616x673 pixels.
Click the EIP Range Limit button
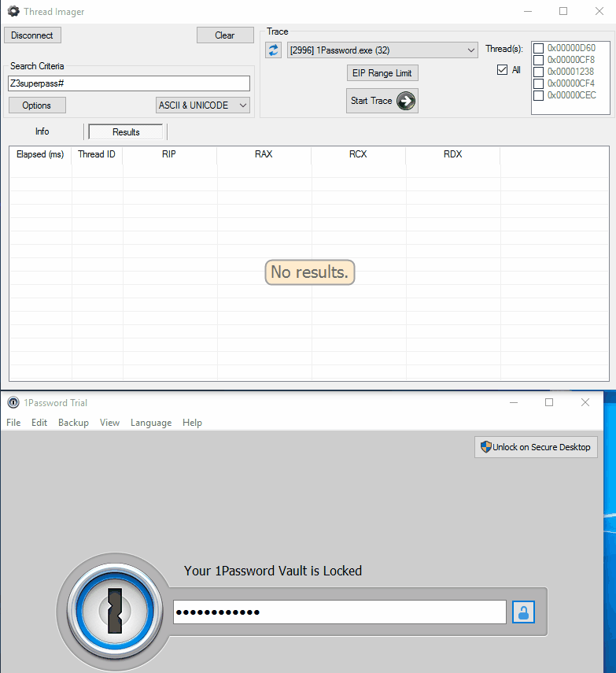(382, 73)
